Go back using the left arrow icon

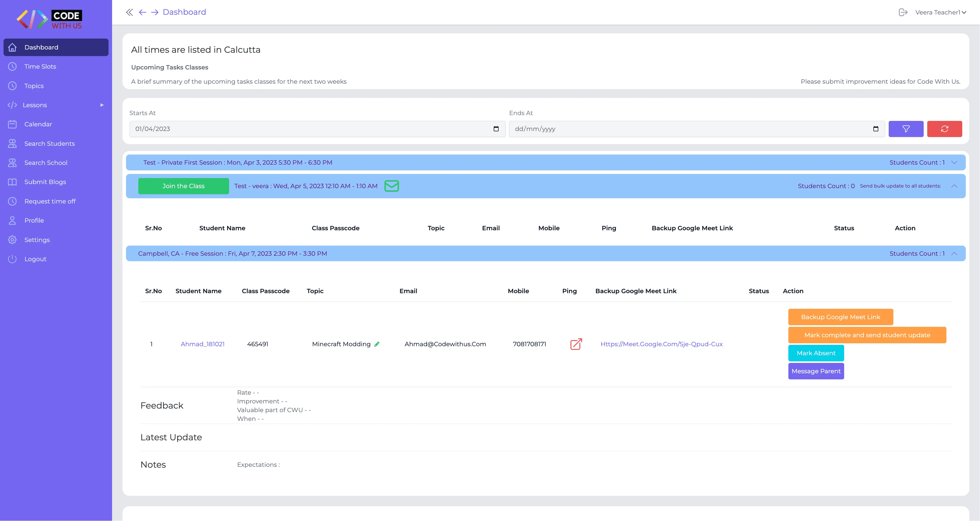coord(142,12)
